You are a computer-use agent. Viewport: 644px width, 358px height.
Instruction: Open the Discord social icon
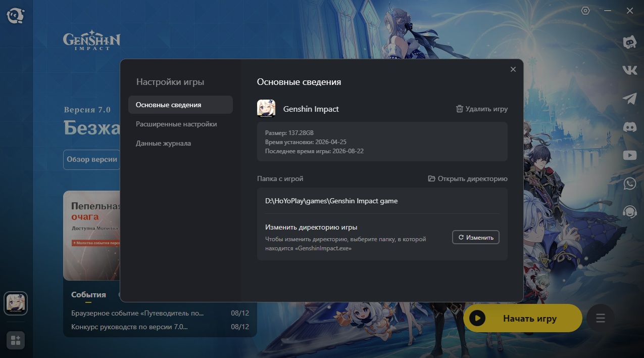pos(630,127)
